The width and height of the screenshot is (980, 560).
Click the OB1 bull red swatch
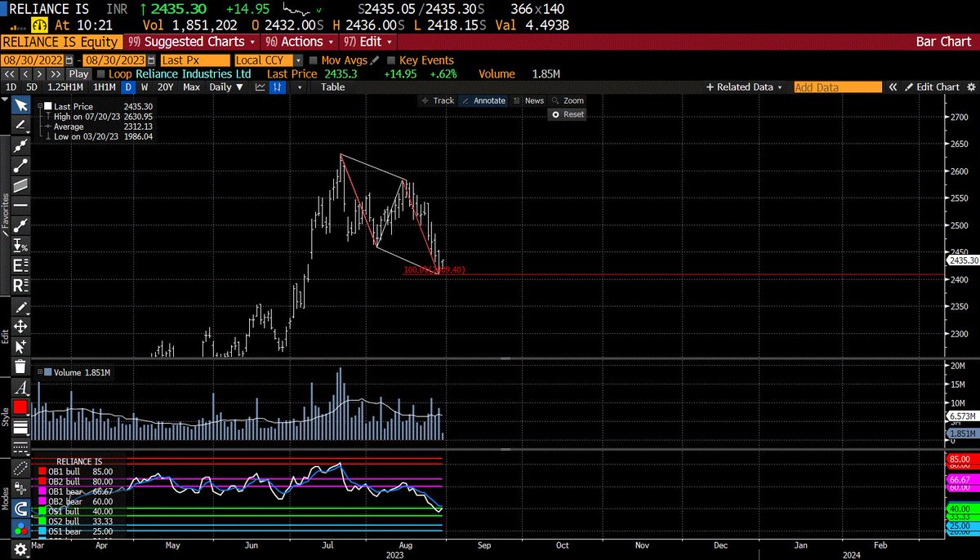click(43, 471)
